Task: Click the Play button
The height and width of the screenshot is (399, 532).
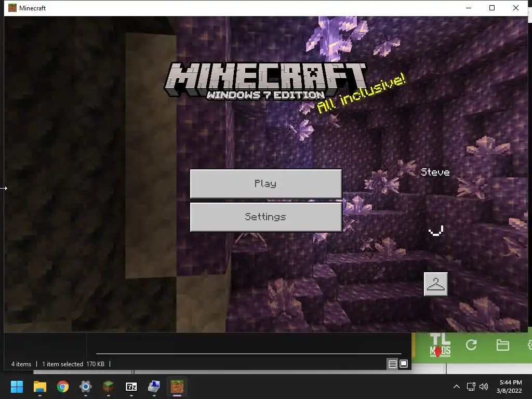Action: tap(265, 183)
